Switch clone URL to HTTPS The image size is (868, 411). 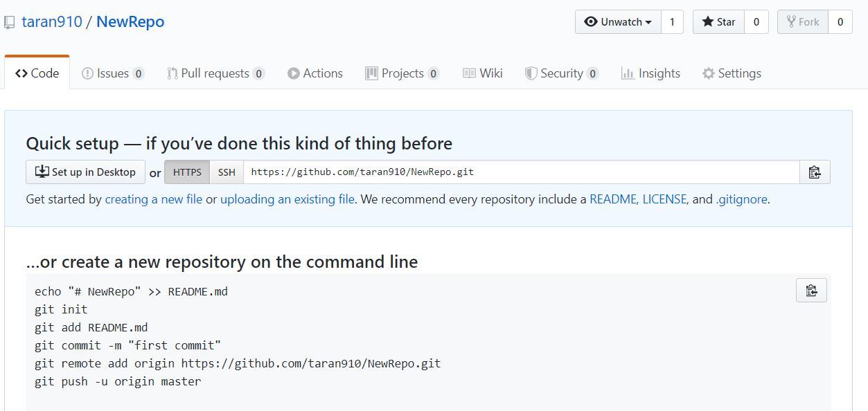(x=187, y=172)
